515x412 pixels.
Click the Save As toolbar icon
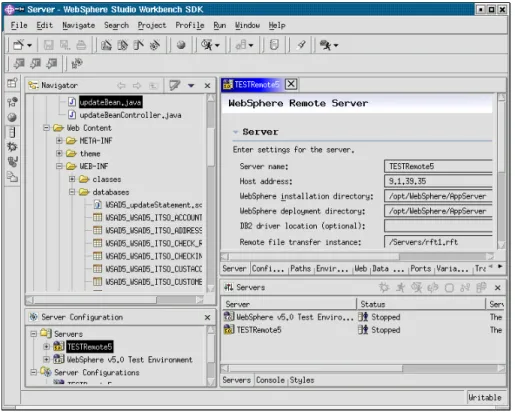tap(65, 45)
